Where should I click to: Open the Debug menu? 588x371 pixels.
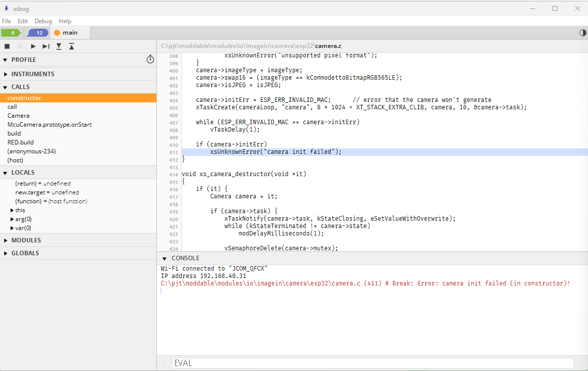coord(43,21)
